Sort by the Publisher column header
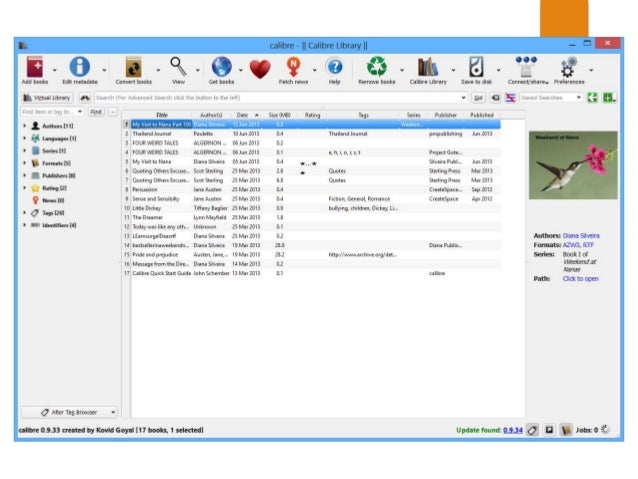The height and width of the screenshot is (479, 638). click(x=446, y=115)
